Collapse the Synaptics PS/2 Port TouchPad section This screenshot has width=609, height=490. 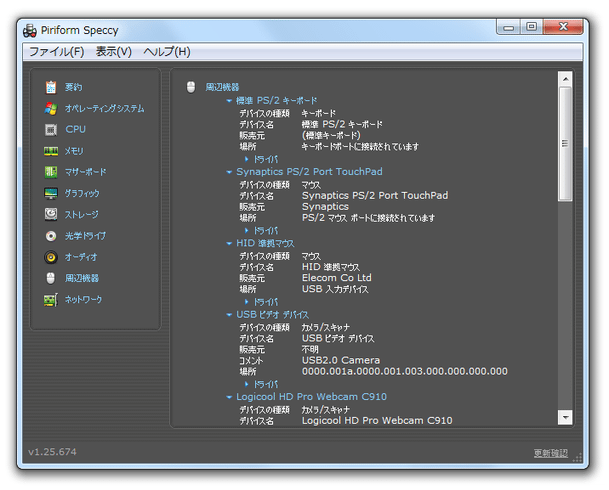229,172
